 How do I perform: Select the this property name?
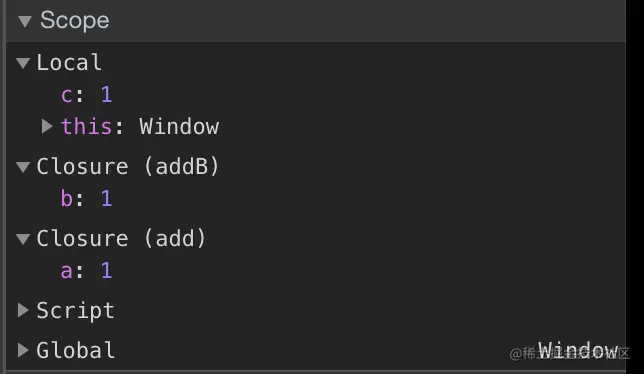coord(86,126)
